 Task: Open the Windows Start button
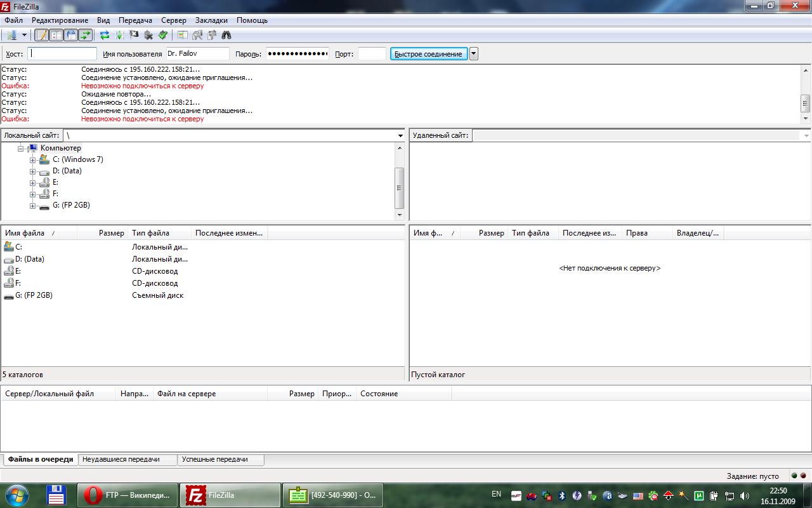(x=18, y=495)
